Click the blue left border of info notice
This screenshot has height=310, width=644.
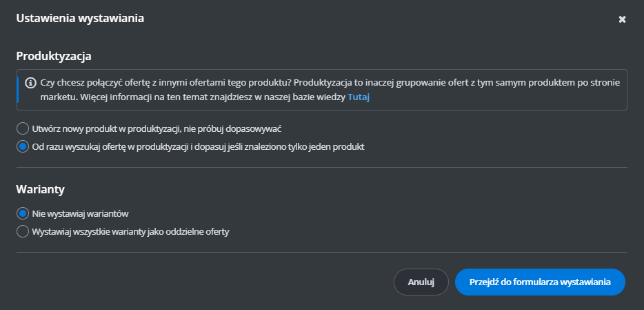[x=17, y=90]
